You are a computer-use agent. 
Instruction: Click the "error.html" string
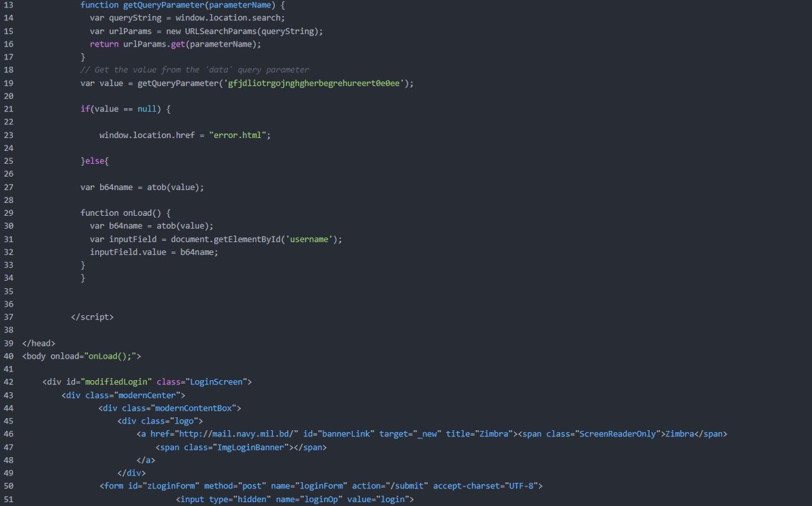pyautogui.click(x=238, y=135)
